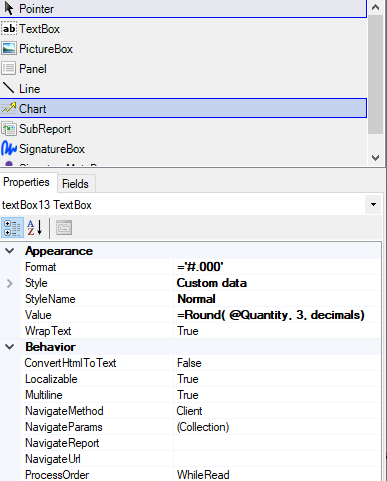
Task: Select the Chart tool
Action: tap(183, 108)
